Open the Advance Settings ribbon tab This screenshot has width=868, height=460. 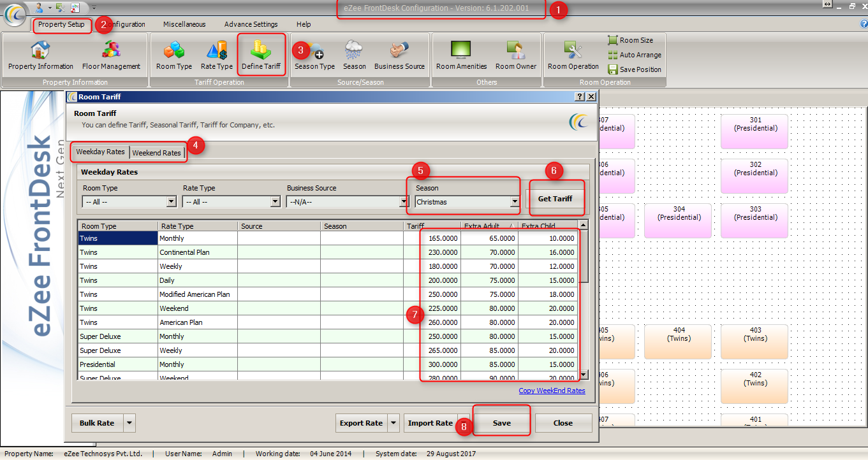pyautogui.click(x=251, y=24)
